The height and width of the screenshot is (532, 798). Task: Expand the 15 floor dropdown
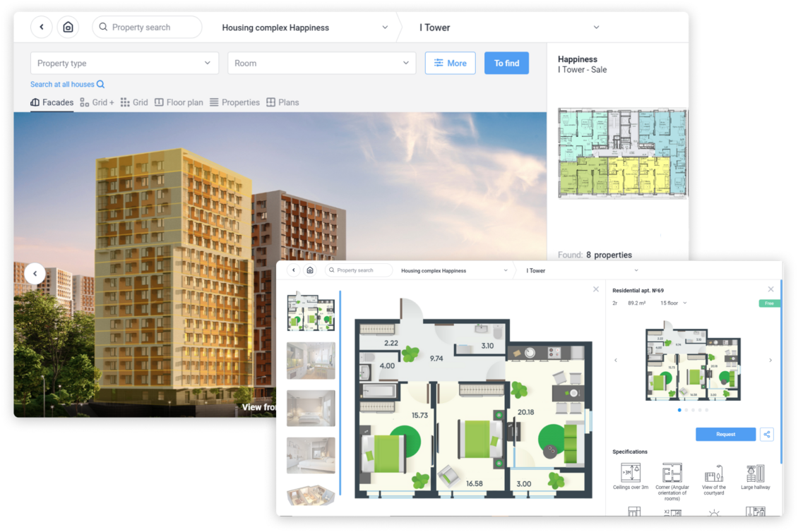point(673,303)
